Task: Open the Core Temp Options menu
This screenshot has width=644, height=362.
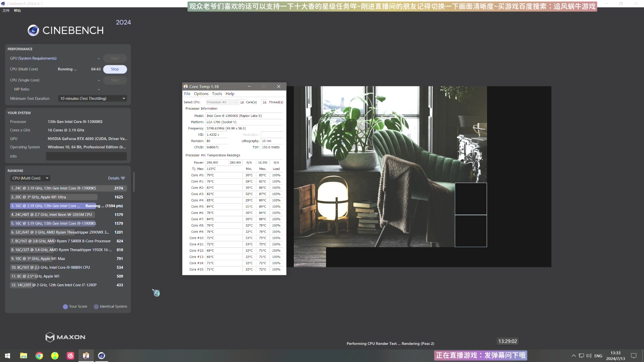Action: click(201, 94)
